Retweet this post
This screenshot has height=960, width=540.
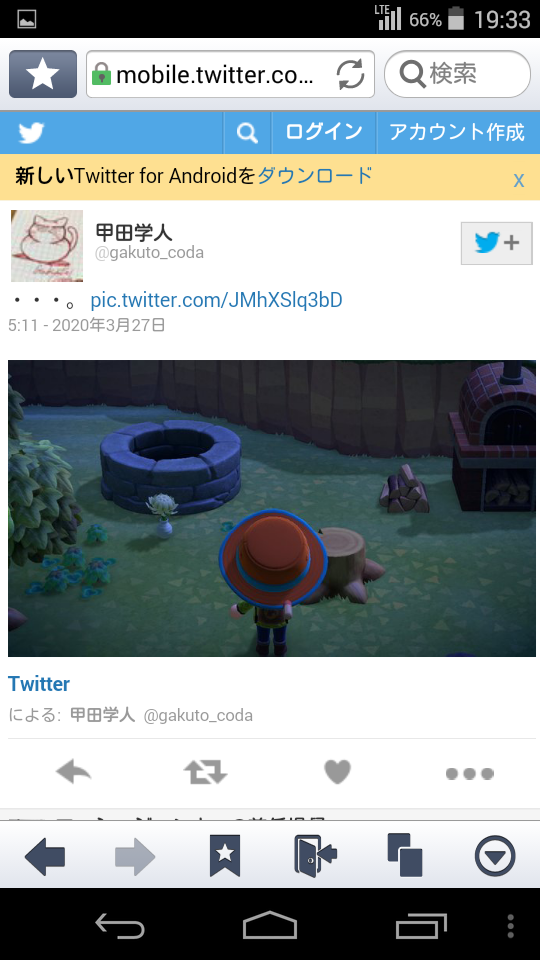click(206, 773)
